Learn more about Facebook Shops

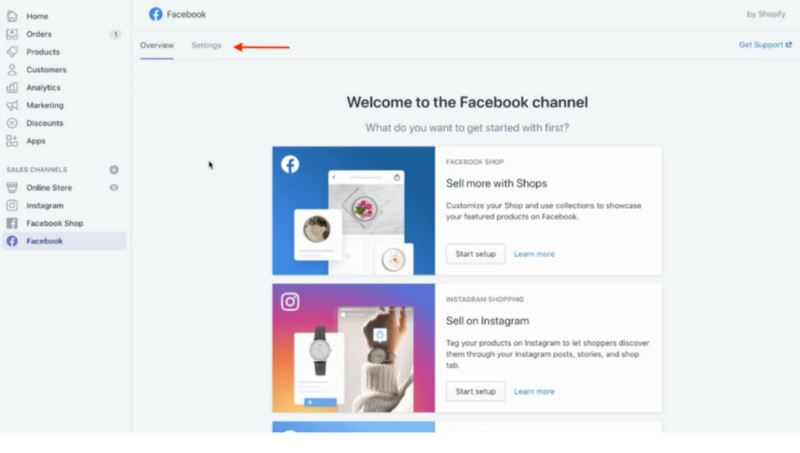(x=534, y=254)
